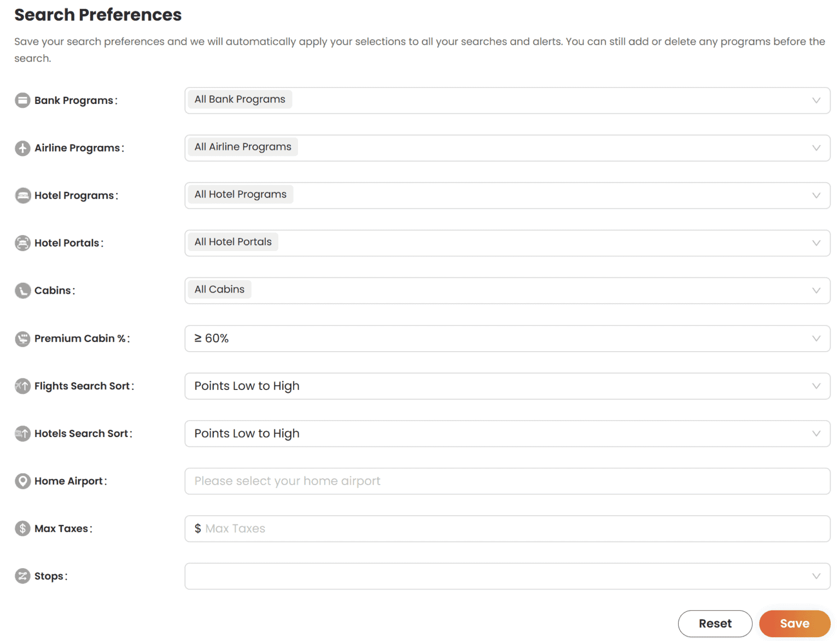Click the Hotel Programs bed icon

pos(22,196)
